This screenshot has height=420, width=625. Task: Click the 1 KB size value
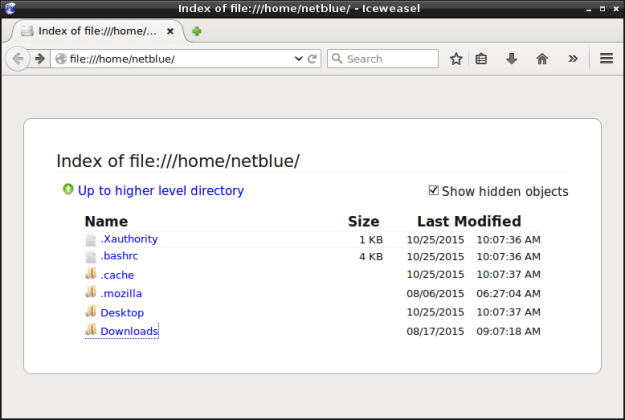371,240
